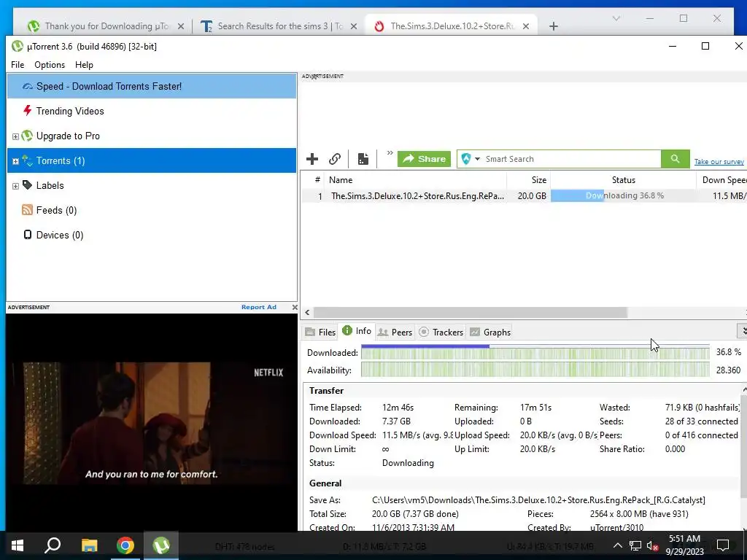The width and height of the screenshot is (747, 560).
Task: Click the Labels tag icon
Action: (27, 184)
